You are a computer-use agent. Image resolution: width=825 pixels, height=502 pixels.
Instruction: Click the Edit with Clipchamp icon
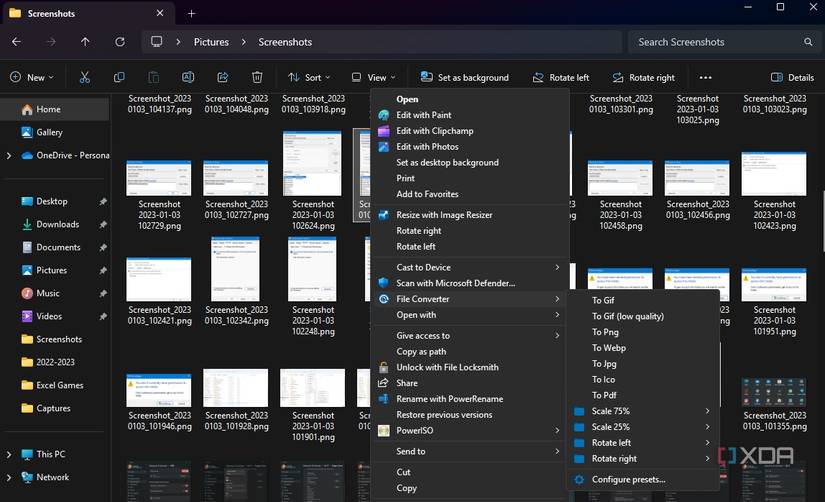(384, 130)
